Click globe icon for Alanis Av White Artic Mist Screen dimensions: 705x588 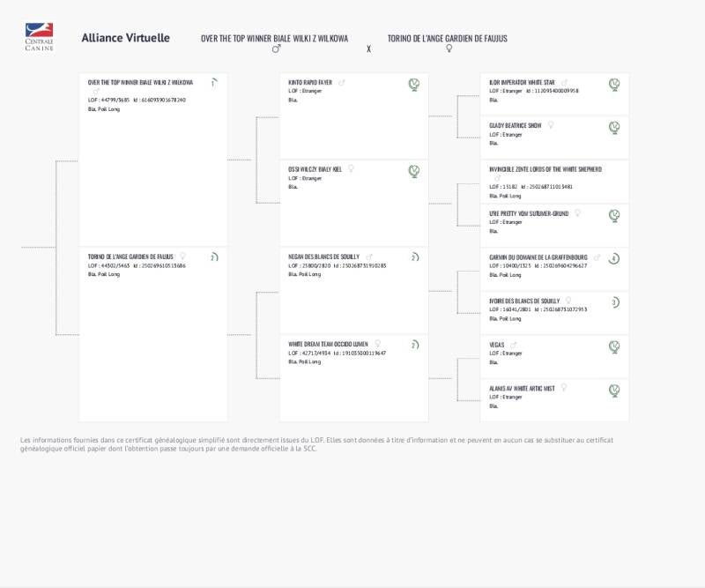pyautogui.click(x=614, y=390)
